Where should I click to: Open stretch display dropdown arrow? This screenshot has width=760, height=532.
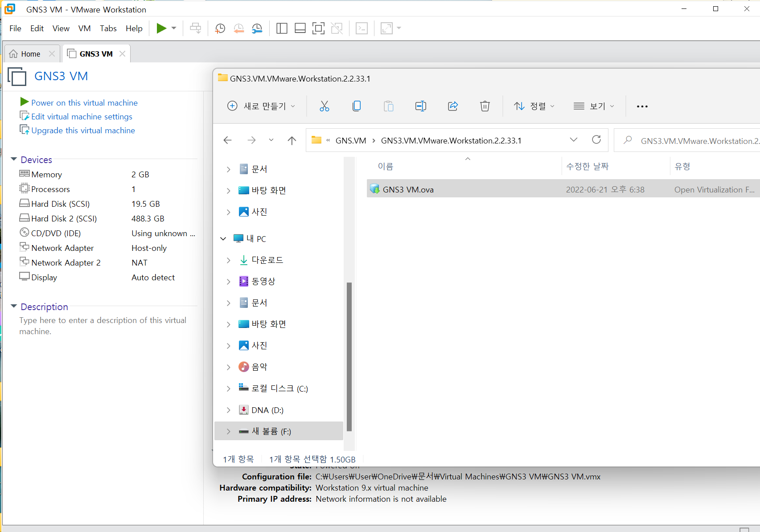(399, 29)
